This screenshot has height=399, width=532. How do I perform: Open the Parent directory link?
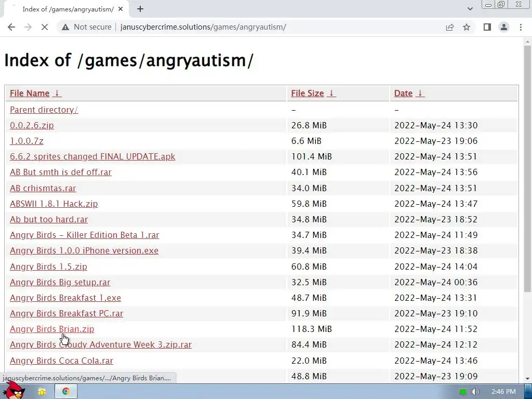[44, 110]
